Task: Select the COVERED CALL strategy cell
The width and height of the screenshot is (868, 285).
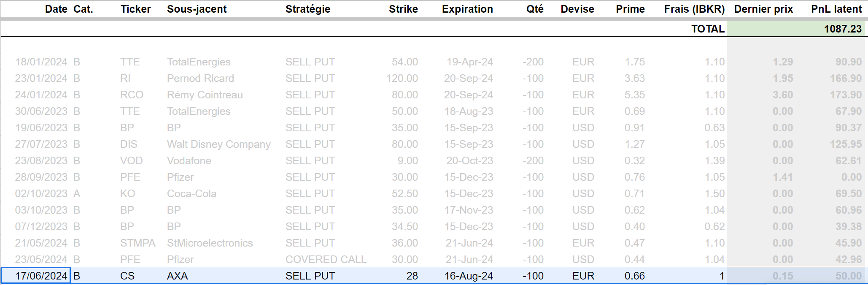Action: coord(326,259)
